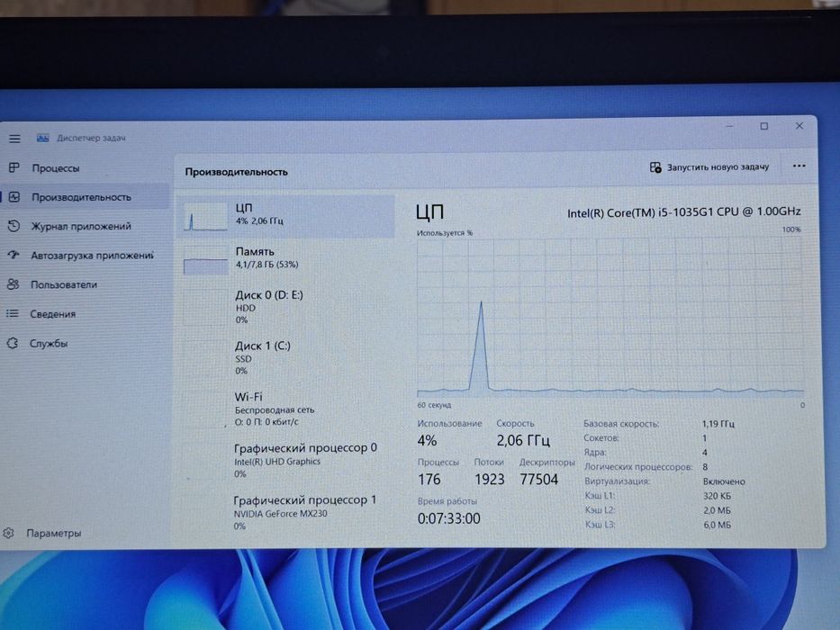Click the Производительность page heading
The width and height of the screenshot is (840, 630).
click(x=236, y=172)
